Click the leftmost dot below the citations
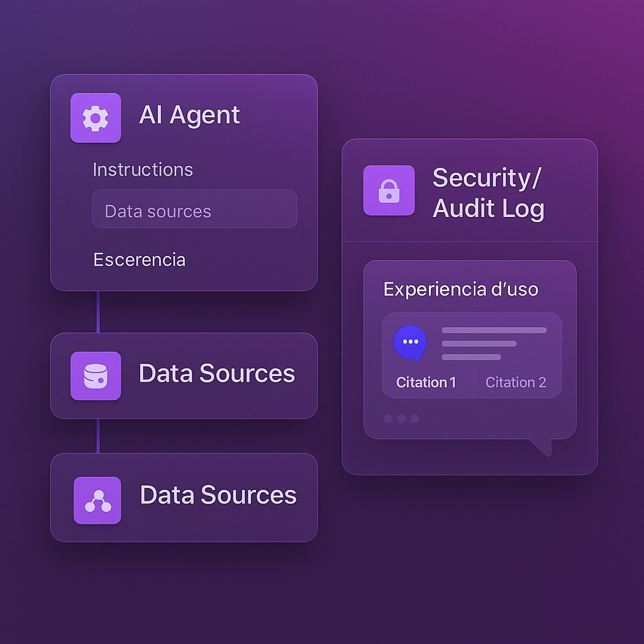The height and width of the screenshot is (644, 644). 388,418
